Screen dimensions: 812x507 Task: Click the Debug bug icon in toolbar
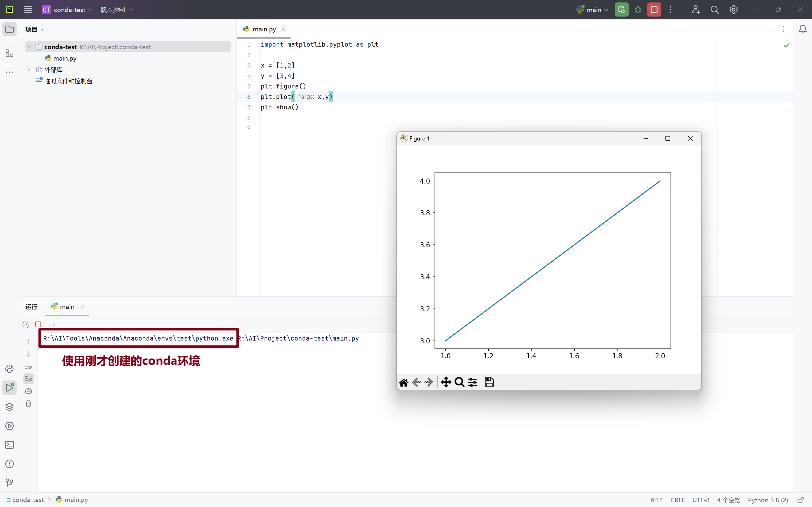(x=638, y=10)
